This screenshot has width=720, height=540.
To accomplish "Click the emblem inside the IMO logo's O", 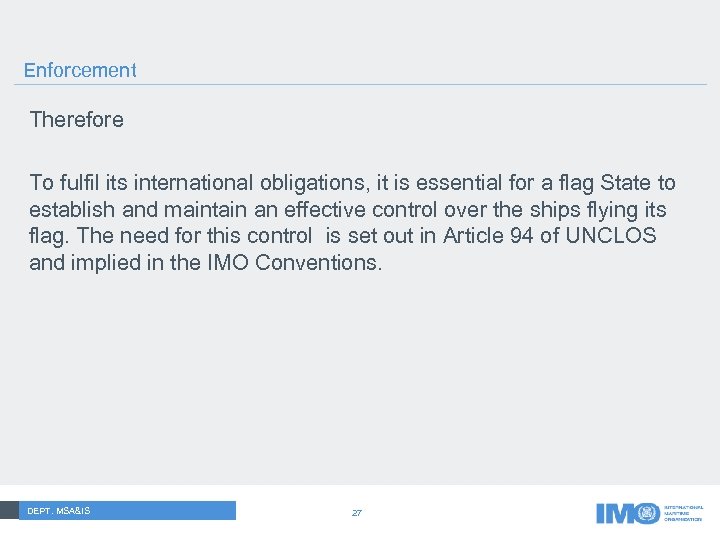I will (648, 512).
